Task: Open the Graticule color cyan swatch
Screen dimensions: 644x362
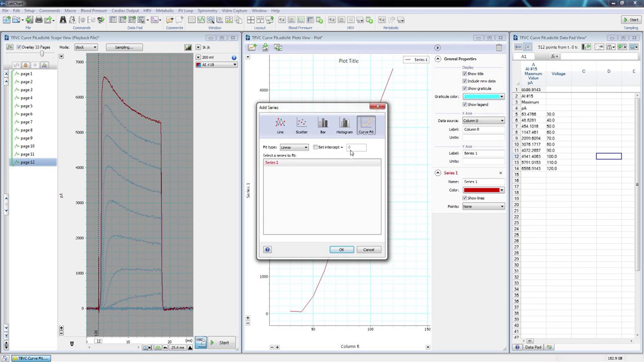Action: click(x=483, y=97)
